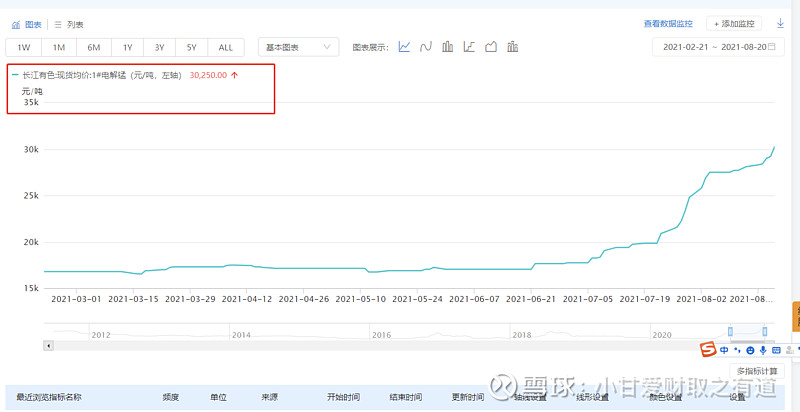Toggle the 长江有色 1#电解锰 series legend
The width and height of the screenshot is (800, 412).
[96, 75]
